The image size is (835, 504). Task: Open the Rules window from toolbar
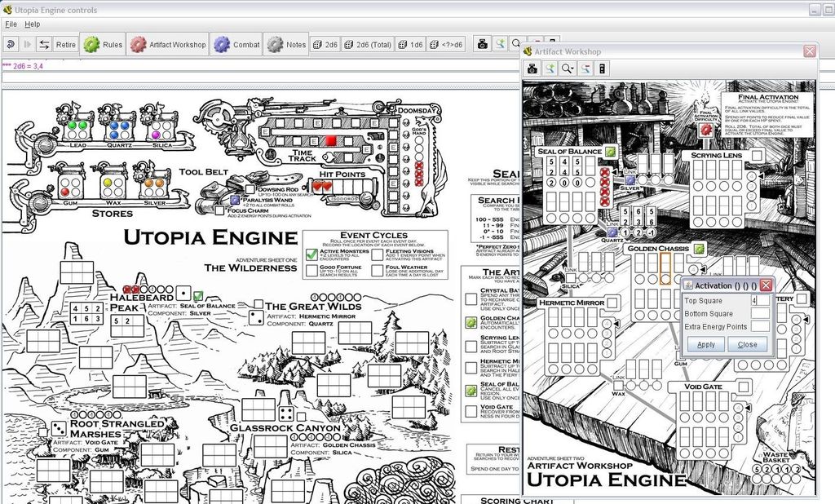tap(103, 45)
